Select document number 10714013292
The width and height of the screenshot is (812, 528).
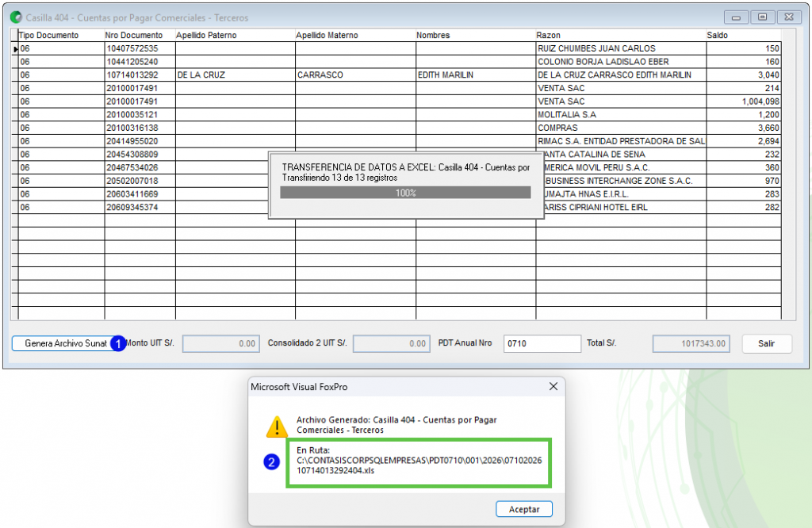140,75
